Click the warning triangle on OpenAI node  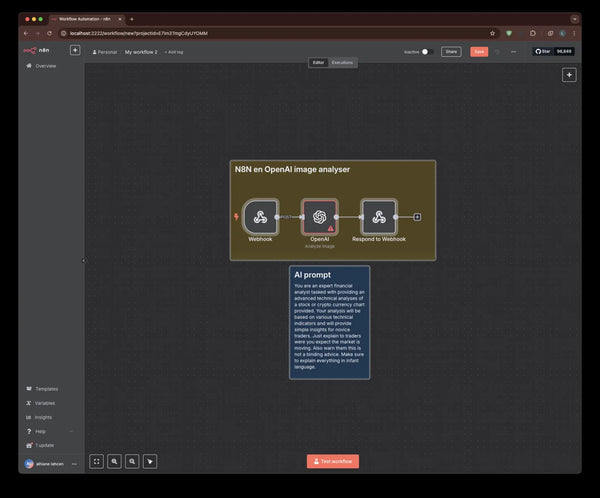[x=331, y=229]
